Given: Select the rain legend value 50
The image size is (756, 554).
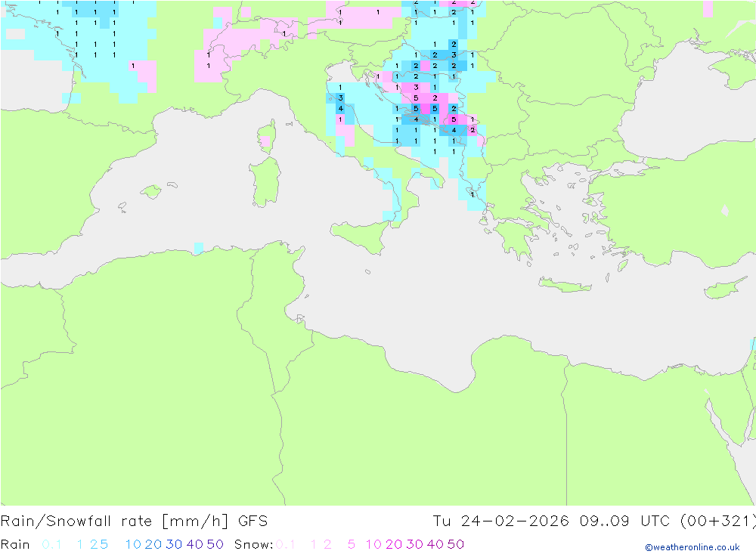Looking at the screenshot, I should (215, 544).
